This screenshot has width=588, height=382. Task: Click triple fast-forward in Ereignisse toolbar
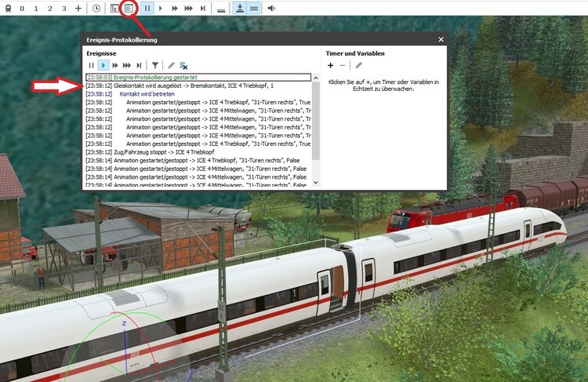coord(127,65)
